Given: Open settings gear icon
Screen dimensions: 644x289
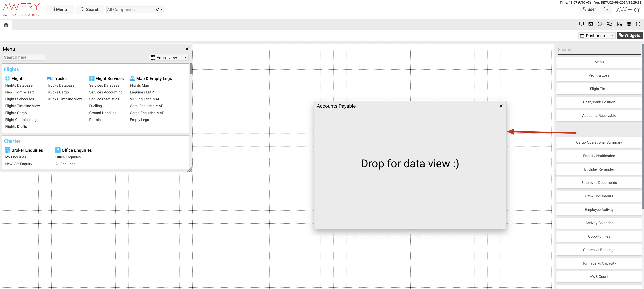Looking at the screenshot, I should (629, 24).
